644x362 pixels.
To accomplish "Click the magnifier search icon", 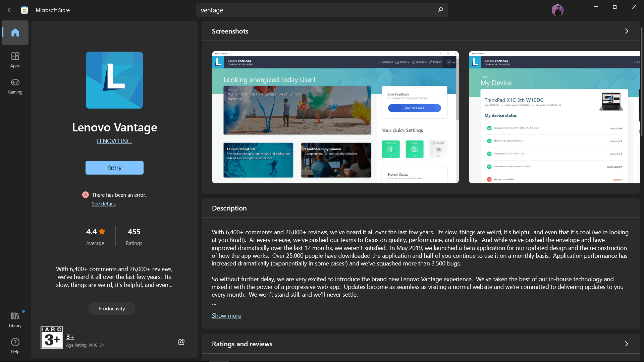I will pyautogui.click(x=440, y=10).
